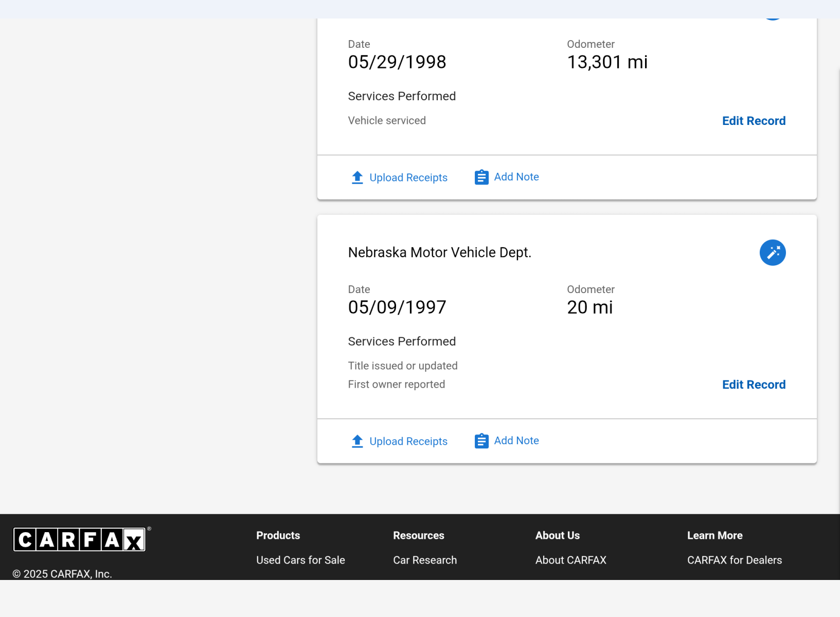This screenshot has height=617, width=840.
Task: Click clipboard note icon in 05/29/1998 record
Action: (481, 177)
